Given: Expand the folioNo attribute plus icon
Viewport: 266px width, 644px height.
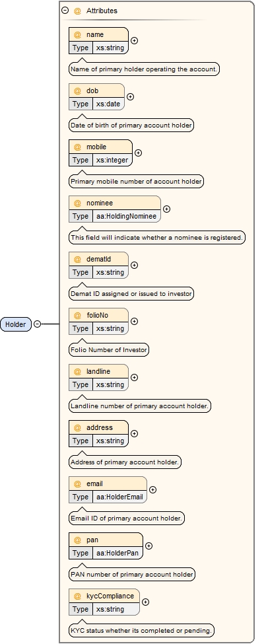Looking at the screenshot, I should [x=134, y=321].
